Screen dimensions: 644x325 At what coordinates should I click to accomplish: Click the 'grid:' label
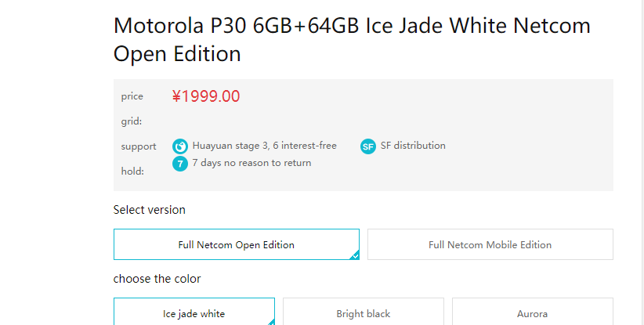[x=131, y=121]
